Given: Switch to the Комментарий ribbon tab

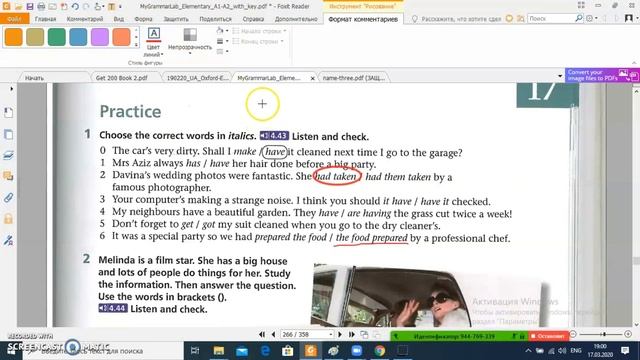Looking at the screenshot, I should coord(85,19).
